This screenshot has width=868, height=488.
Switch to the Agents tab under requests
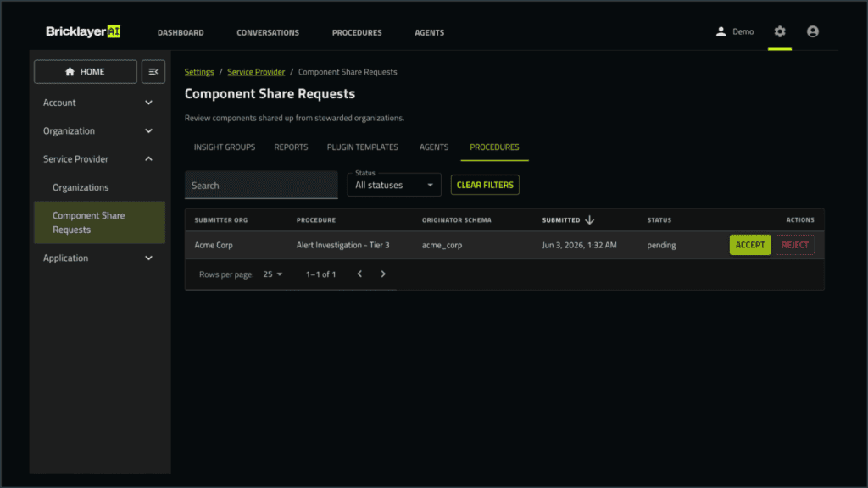coord(434,147)
